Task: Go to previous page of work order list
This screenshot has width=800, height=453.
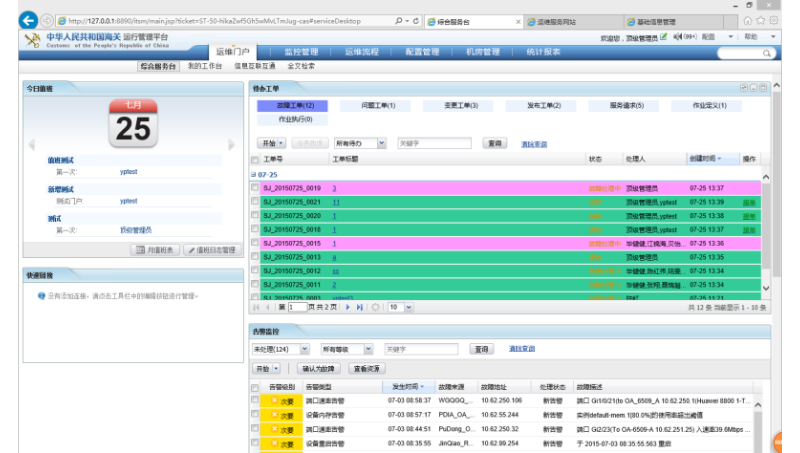Action: click(267, 307)
